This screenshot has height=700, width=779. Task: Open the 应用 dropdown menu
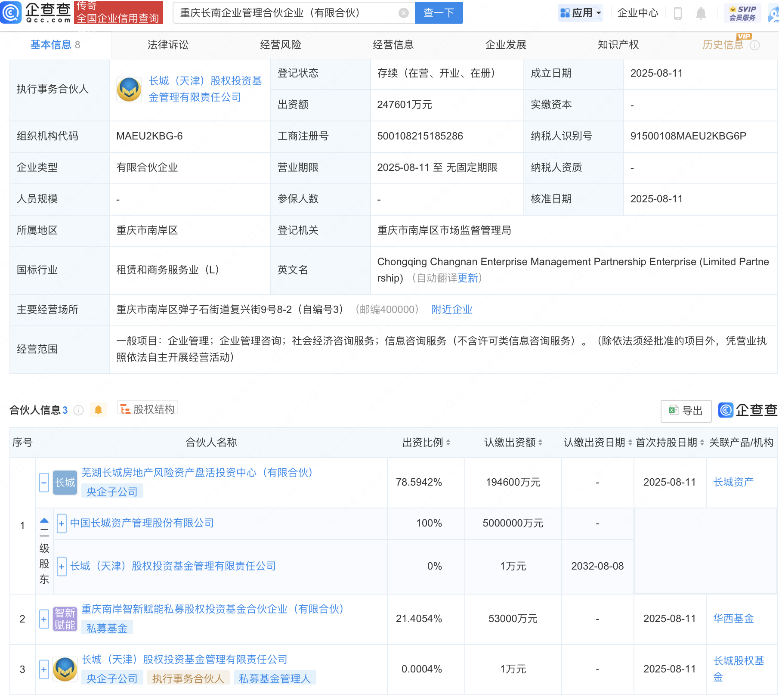(x=580, y=13)
